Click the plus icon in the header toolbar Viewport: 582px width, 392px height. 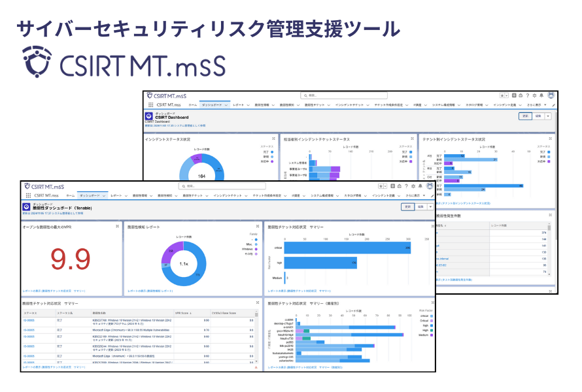coord(393,186)
